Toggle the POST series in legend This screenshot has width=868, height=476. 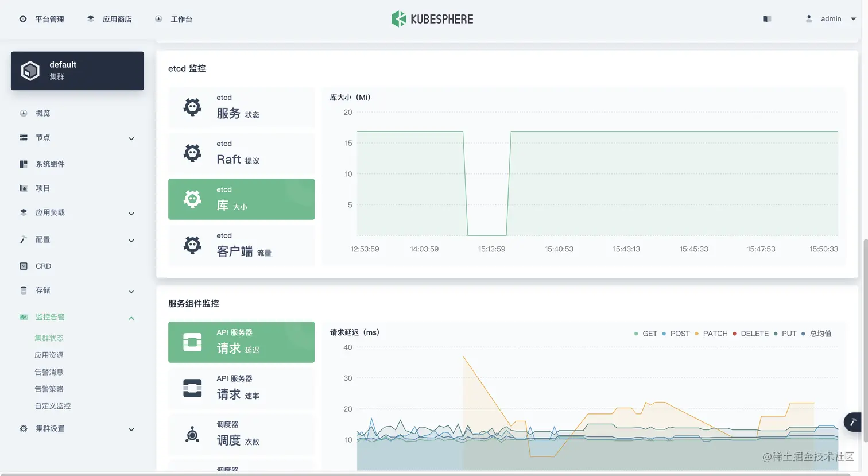point(676,334)
